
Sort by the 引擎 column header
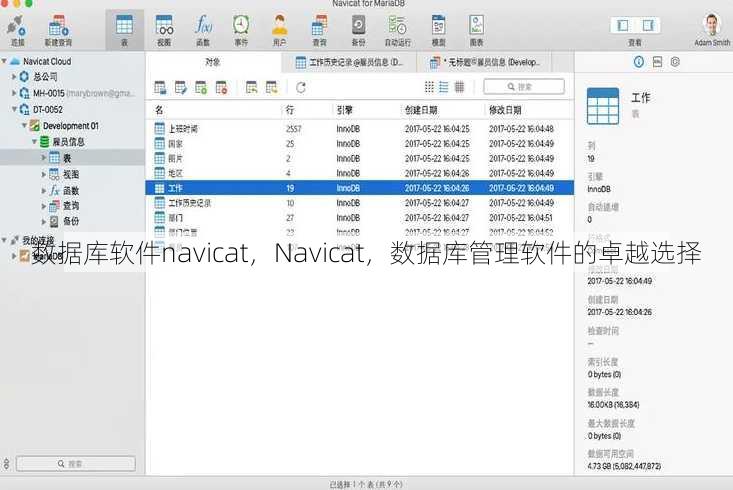point(345,110)
